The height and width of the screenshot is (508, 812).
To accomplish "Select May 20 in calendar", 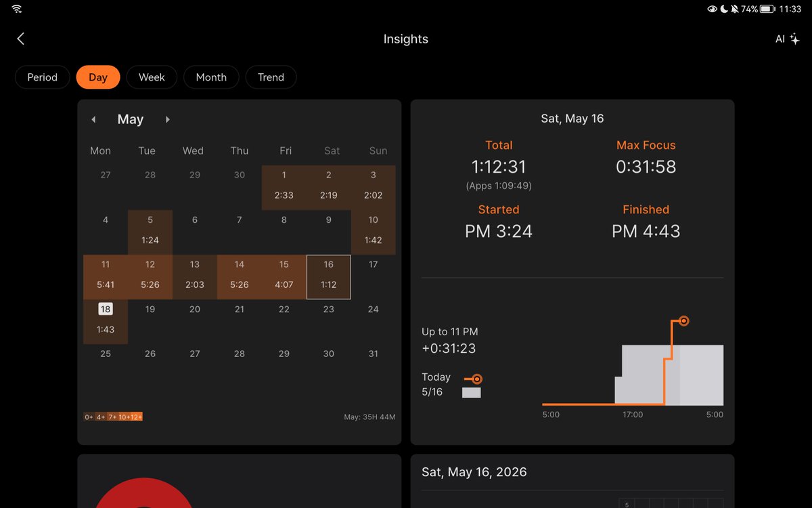I will point(195,322).
